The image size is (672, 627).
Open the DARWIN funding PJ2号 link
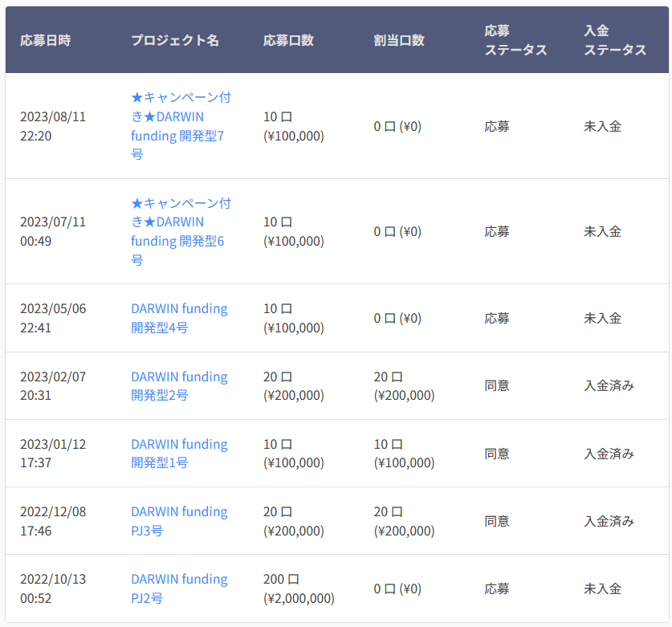(x=179, y=588)
